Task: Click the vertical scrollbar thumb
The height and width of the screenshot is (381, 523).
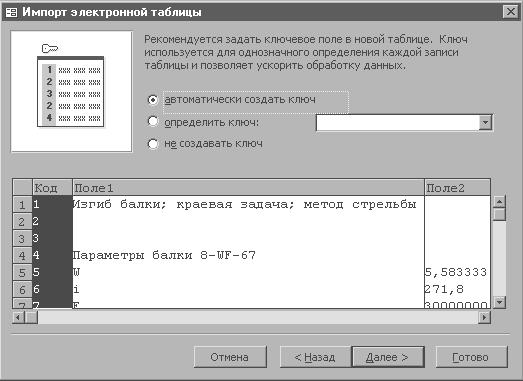Action: tap(499, 214)
